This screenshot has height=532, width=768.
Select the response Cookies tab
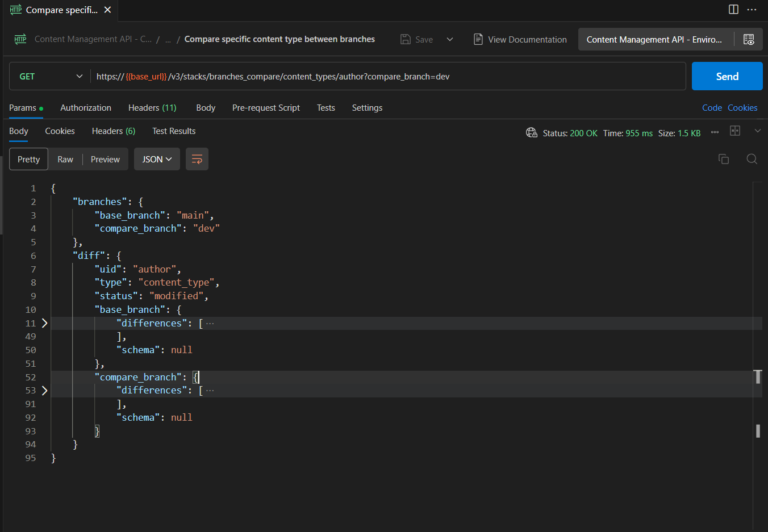60,131
